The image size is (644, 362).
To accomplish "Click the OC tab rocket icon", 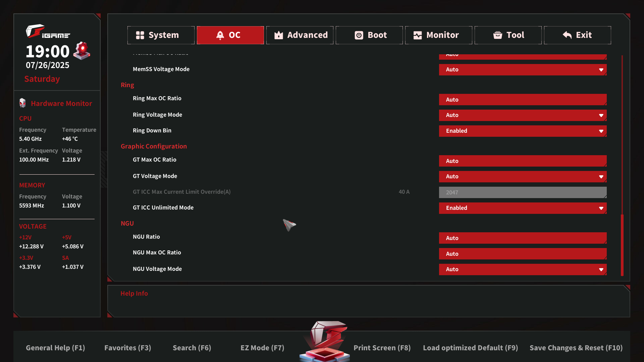I will tap(220, 35).
